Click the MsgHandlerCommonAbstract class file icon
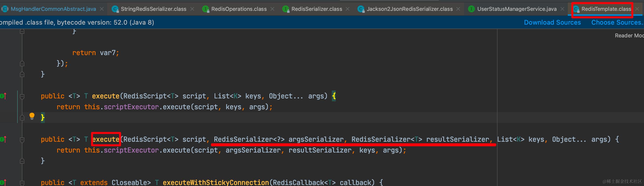This screenshot has width=644, height=186. 5,9
